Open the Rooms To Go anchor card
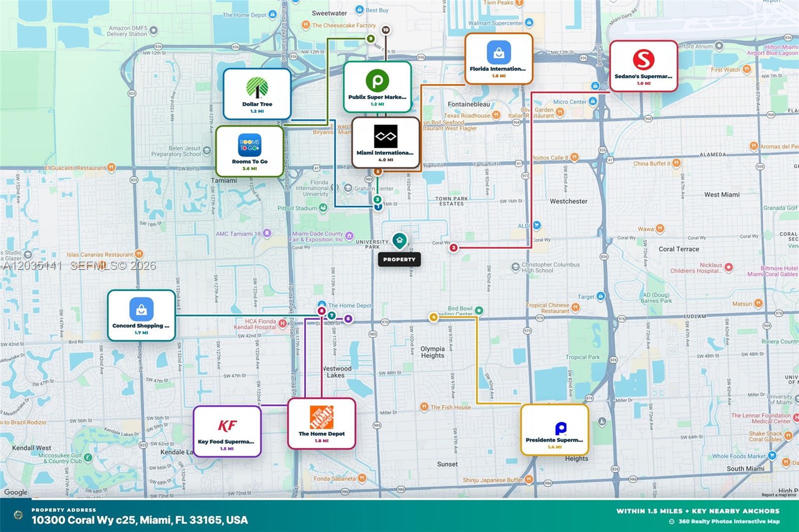Viewport: 799px width, 532px height. [x=250, y=151]
